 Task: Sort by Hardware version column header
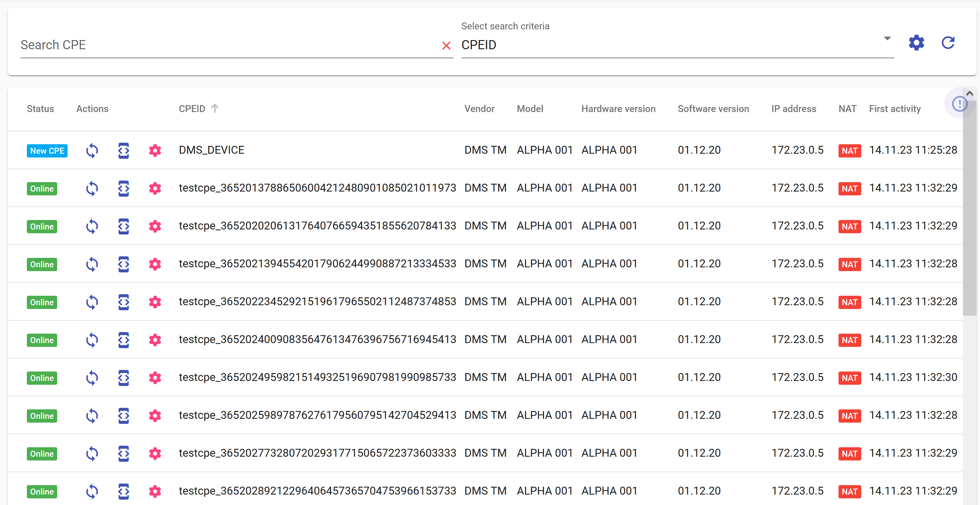click(x=618, y=109)
